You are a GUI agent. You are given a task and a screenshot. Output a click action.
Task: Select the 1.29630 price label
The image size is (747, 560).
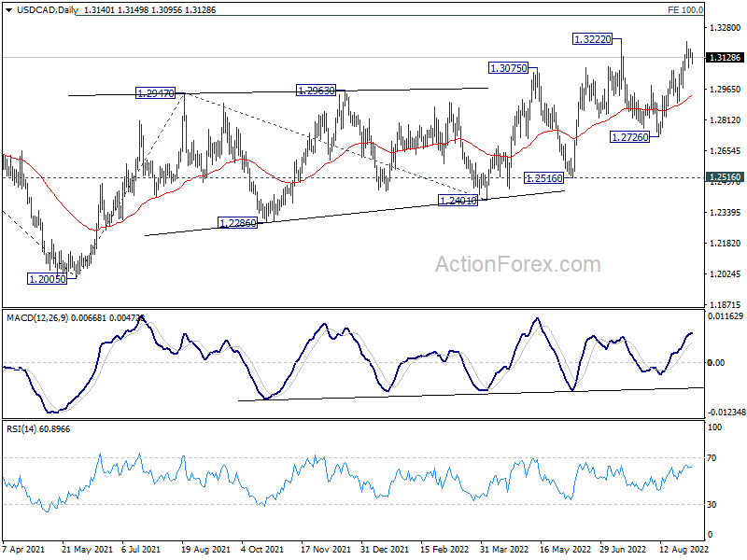coord(316,91)
